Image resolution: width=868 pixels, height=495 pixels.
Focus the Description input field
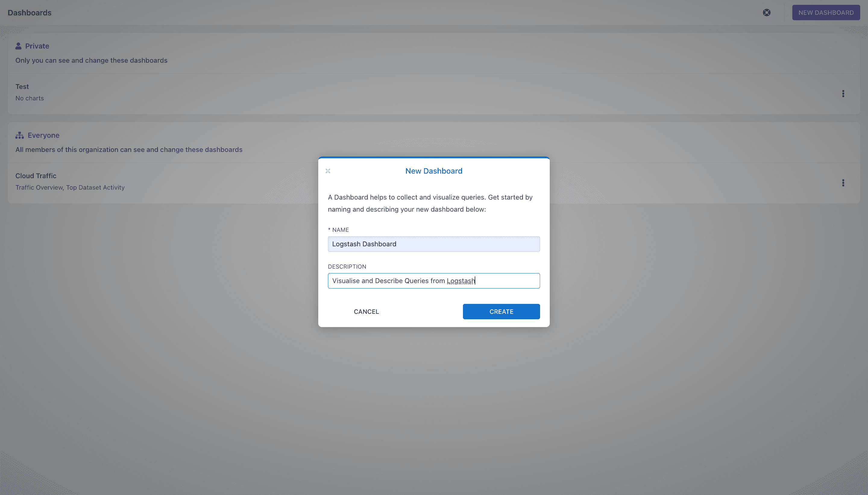coord(434,281)
